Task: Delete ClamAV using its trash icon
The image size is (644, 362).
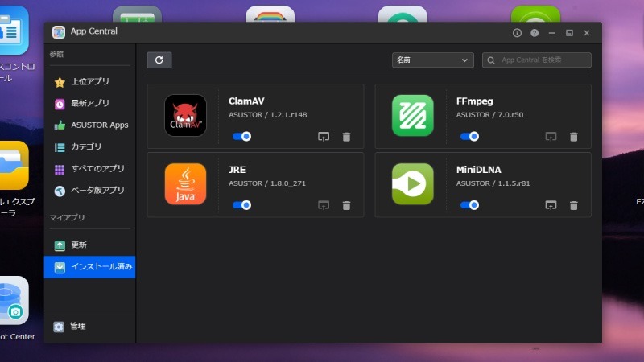Action: tap(346, 137)
